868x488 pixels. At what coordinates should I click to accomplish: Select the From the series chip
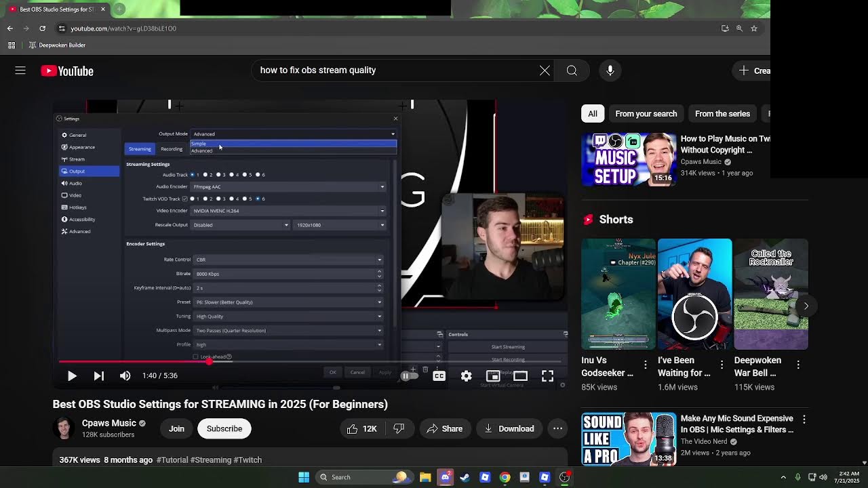tap(722, 114)
